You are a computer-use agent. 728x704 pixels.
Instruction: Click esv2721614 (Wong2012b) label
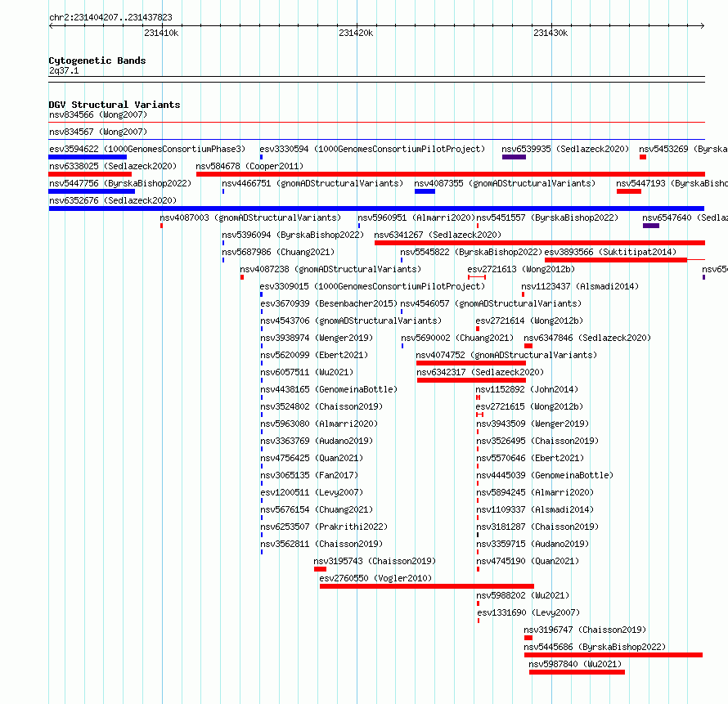tap(529, 321)
